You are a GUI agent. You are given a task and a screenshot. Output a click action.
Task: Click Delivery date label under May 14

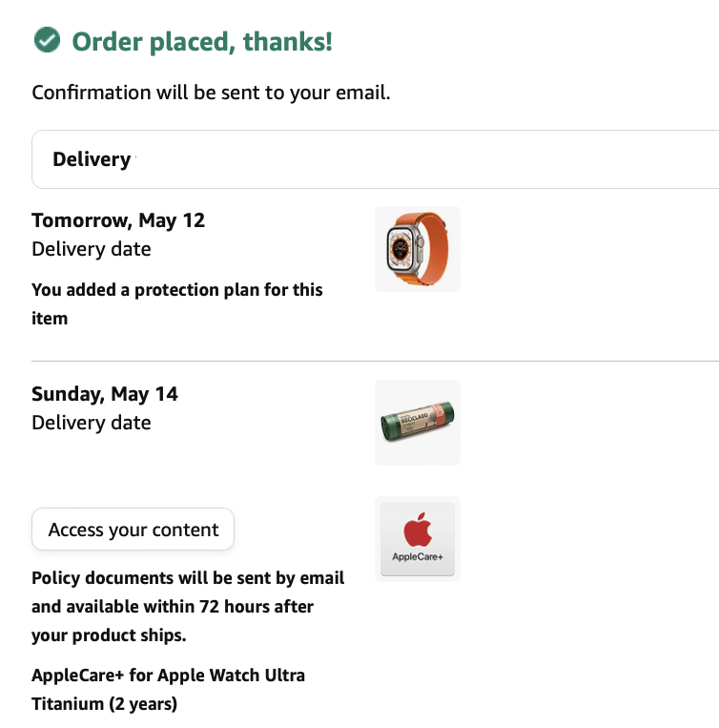(92, 423)
